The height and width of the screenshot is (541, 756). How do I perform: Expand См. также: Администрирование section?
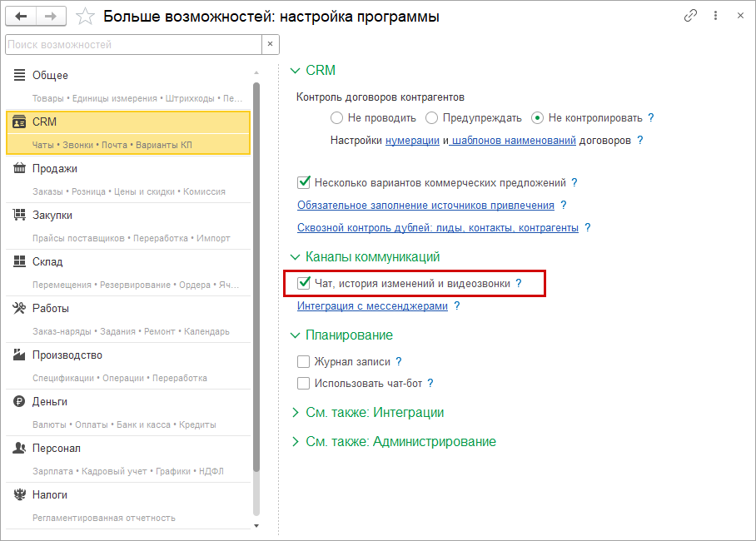[295, 441]
